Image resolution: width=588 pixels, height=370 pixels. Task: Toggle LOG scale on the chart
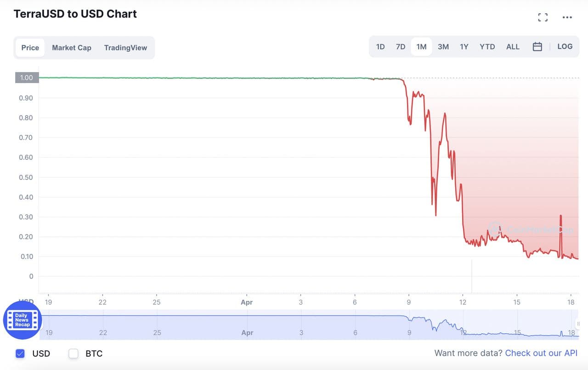(x=565, y=47)
